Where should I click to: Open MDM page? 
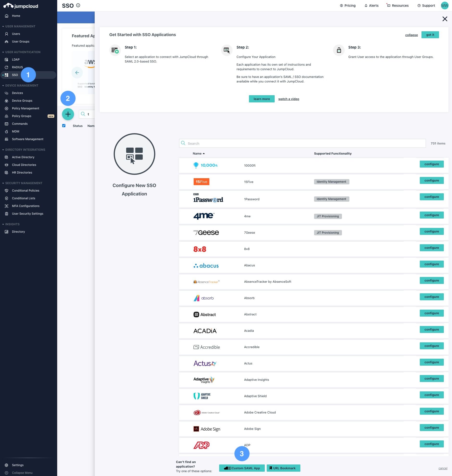pos(15,132)
